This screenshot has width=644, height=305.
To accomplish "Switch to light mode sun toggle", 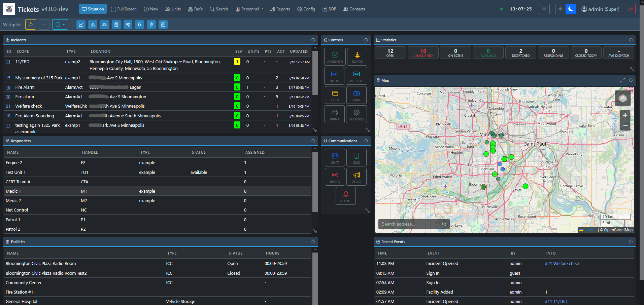I will click(560, 9).
